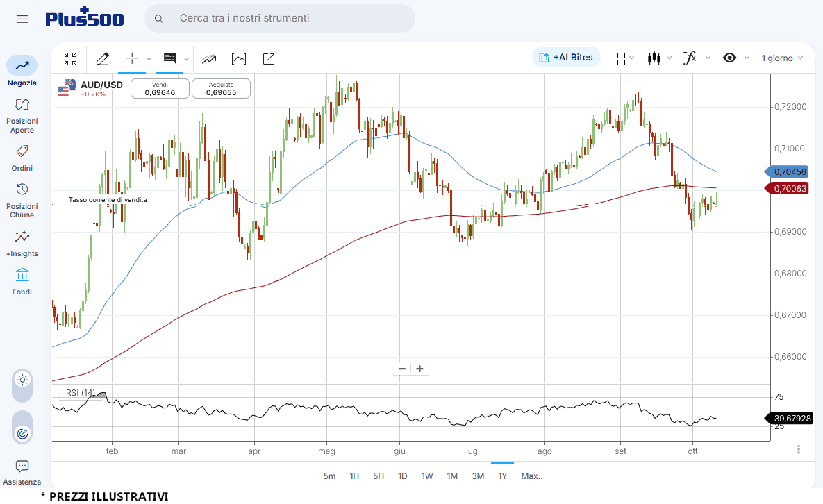
Task: Open the Negozia trading section
Action: [22, 71]
